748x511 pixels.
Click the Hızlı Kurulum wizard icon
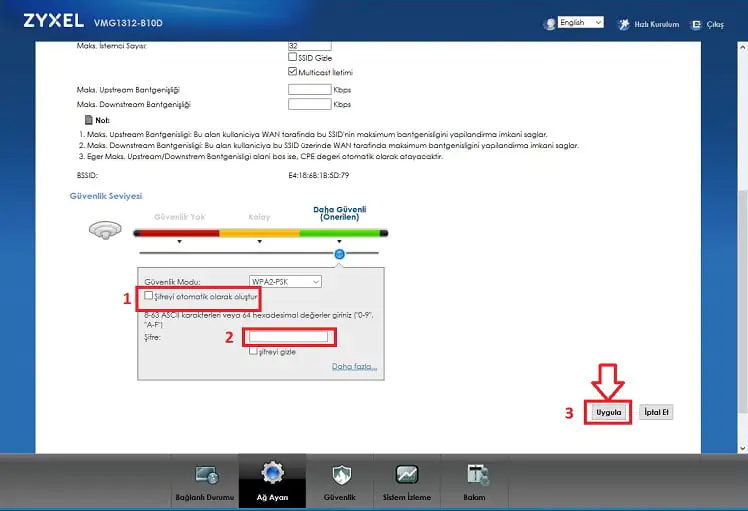[623, 24]
